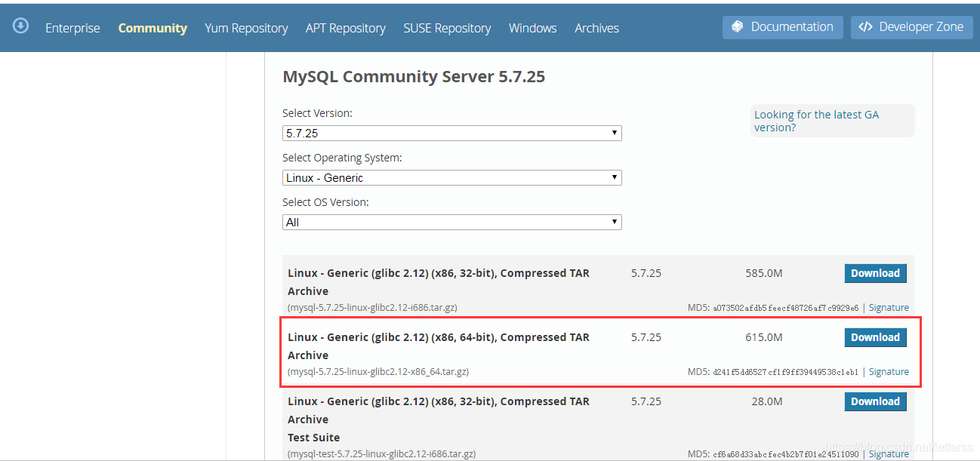Click the 28.0M file size text
980x461 pixels.
point(767,401)
